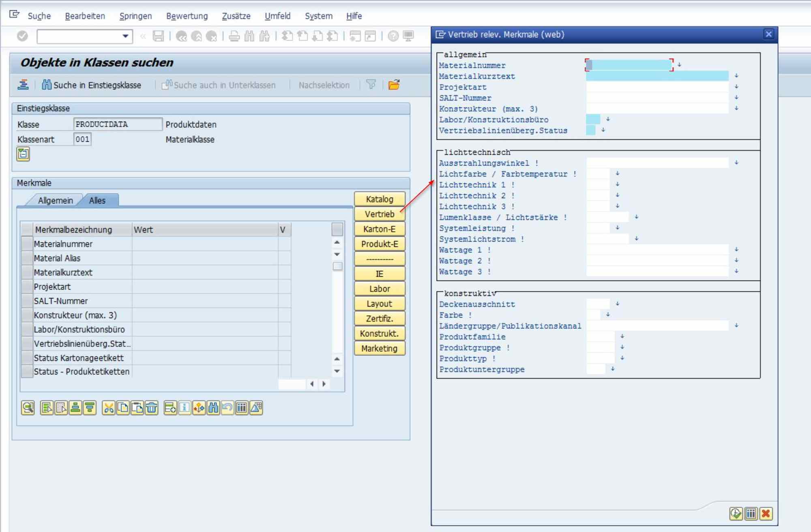
Task: Select the Materialkurztext row selector box
Action: [27, 272]
